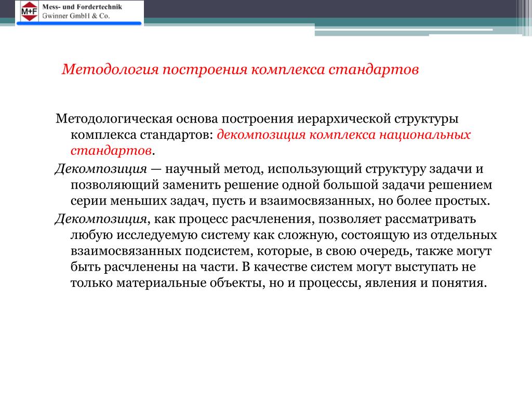The width and height of the screenshot is (532, 399).
Task: Click the red word 'стандартов' in the body
Action: tap(111, 151)
